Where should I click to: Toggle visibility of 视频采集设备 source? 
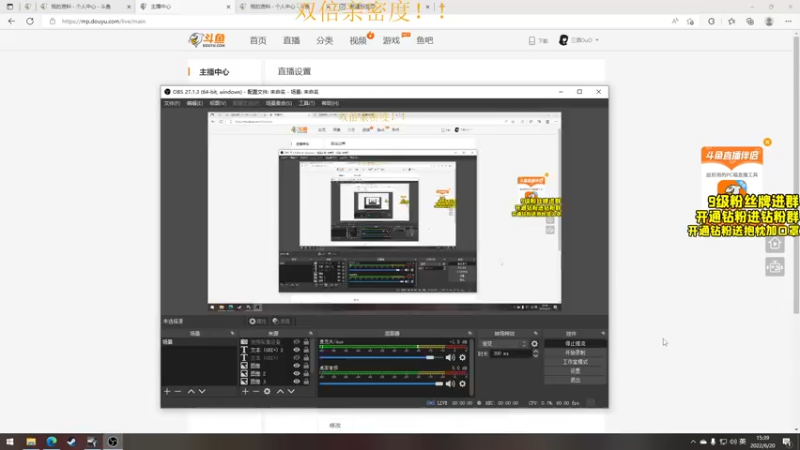(296, 342)
